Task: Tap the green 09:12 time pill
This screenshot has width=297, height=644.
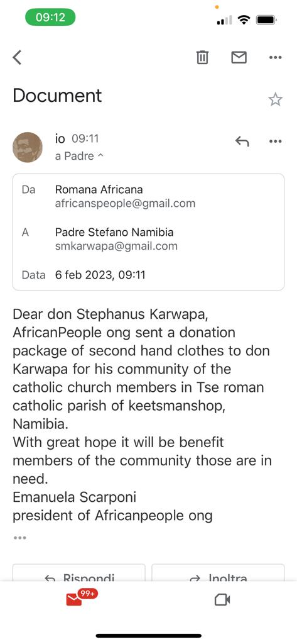Action: [50, 17]
